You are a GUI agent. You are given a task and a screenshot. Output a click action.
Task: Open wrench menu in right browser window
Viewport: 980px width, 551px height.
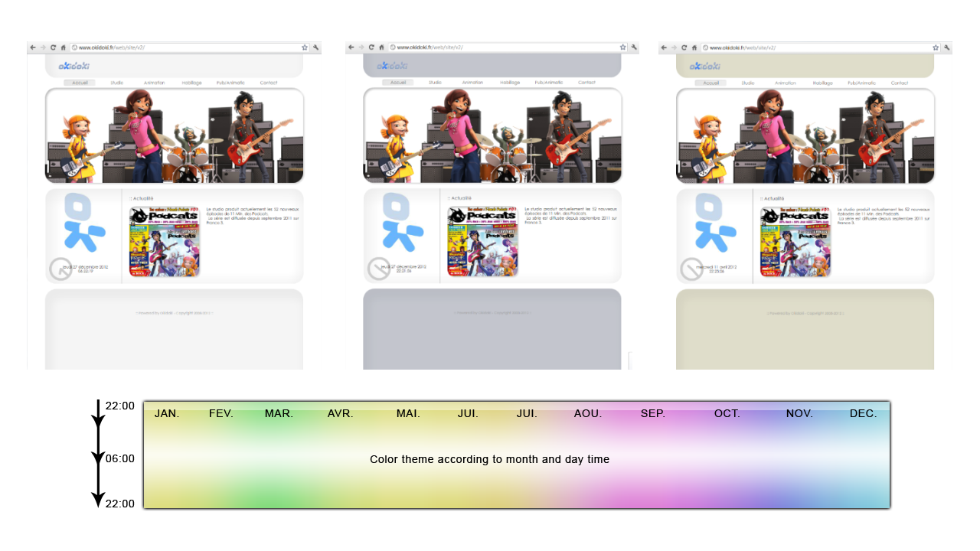coord(947,47)
